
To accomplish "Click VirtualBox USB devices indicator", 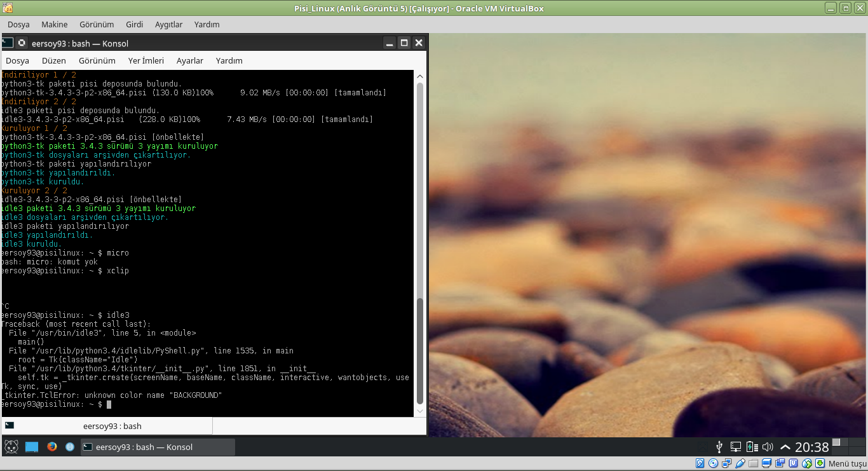I will (x=740, y=463).
